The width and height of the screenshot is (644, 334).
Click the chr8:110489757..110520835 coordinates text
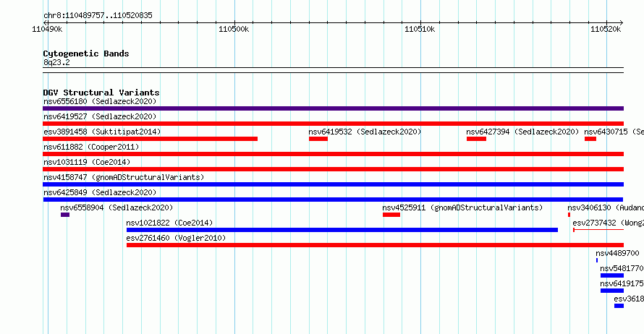point(98,16)
